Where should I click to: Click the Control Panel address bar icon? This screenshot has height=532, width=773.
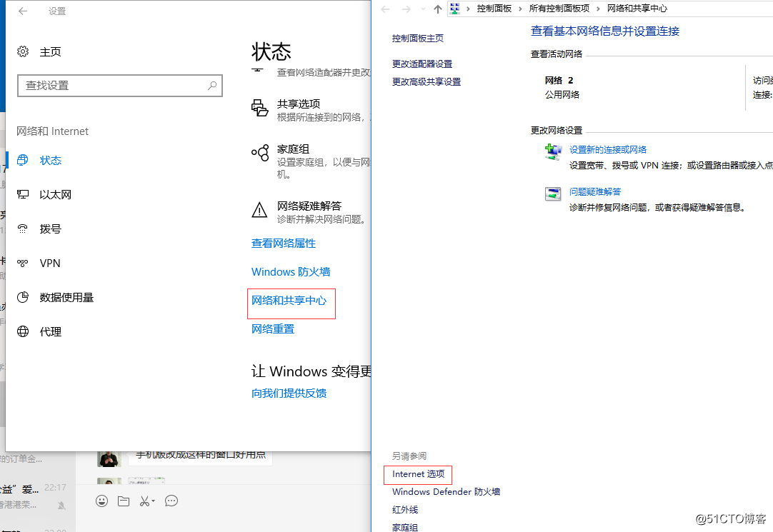click(455, 9)
